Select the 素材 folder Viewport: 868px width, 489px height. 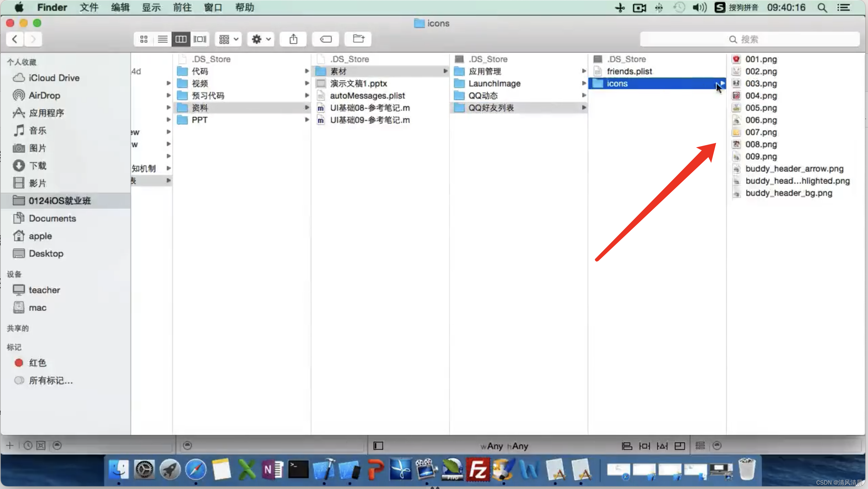point(381,71)
